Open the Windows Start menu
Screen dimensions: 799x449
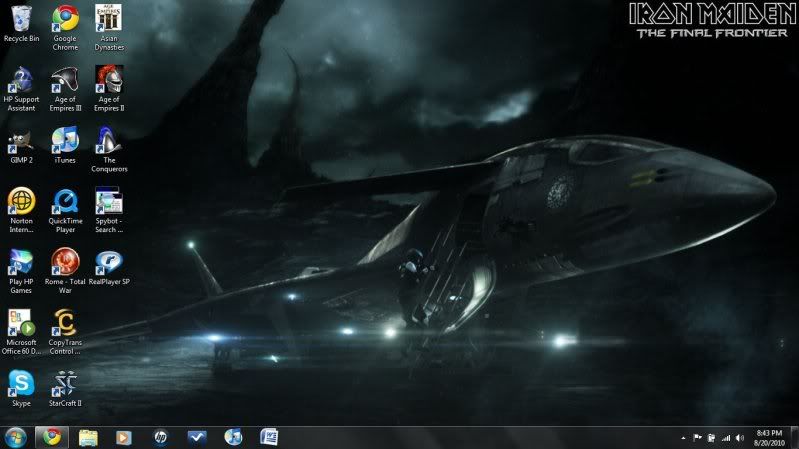(x=15, y=438)
